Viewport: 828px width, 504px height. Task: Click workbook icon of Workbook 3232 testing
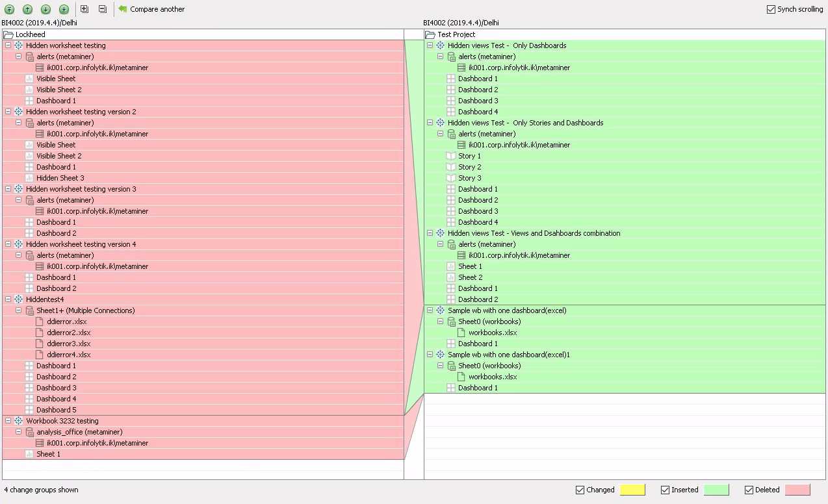[19, 421]
